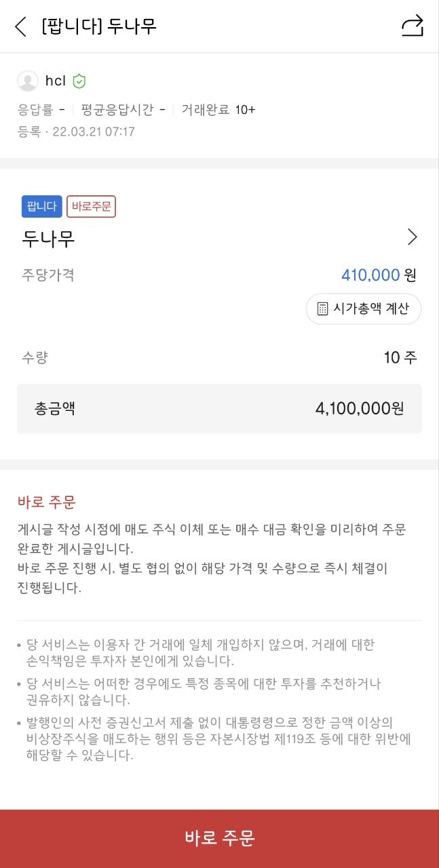Select the 거래완료 10+ stat
The width and height of the screenshot is (439, 868).
coord(216,108)
